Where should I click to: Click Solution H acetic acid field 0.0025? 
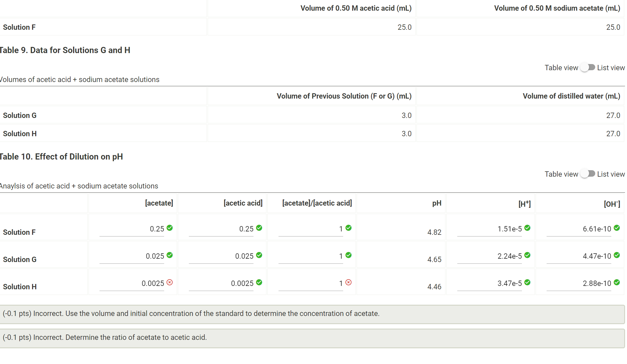(221, 283)
